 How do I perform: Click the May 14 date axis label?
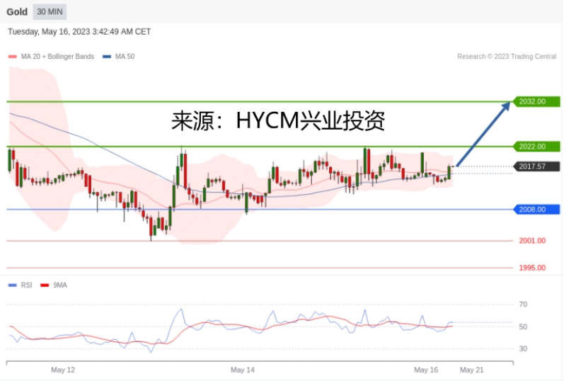[x=242, y=370]
